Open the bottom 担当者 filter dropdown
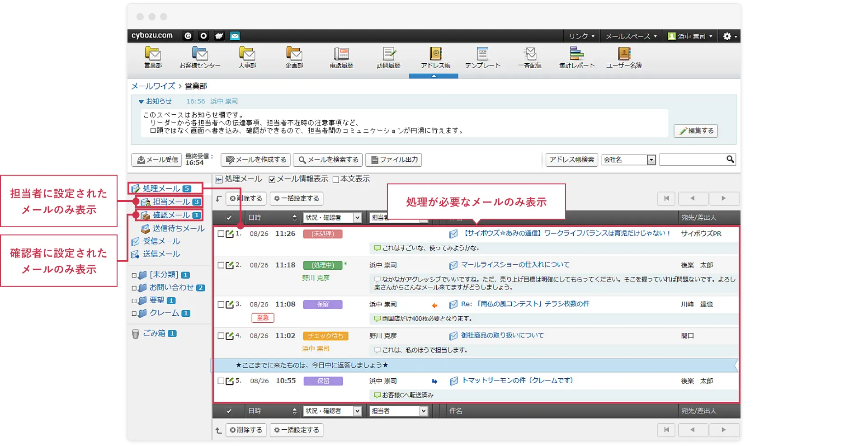The image size is (868, 446). point(423,411)
